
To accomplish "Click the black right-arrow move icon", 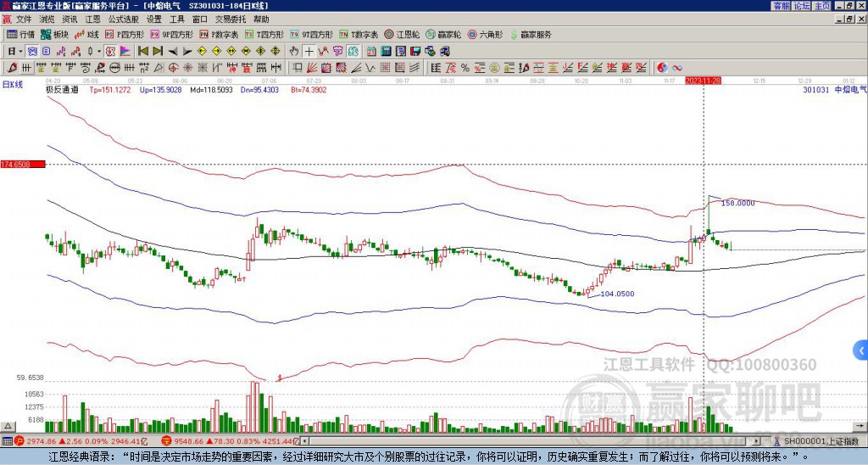I will [x=187, y=52].
